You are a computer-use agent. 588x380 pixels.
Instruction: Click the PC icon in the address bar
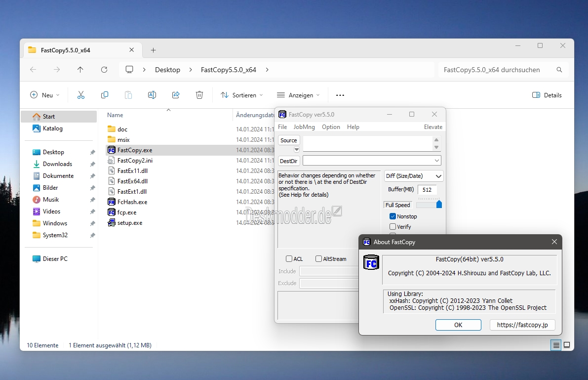(x=129, y=70)
